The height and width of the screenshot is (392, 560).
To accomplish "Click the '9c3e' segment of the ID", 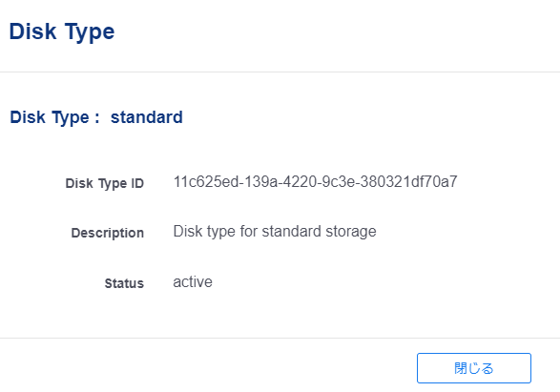I will (x=339, y=182).
